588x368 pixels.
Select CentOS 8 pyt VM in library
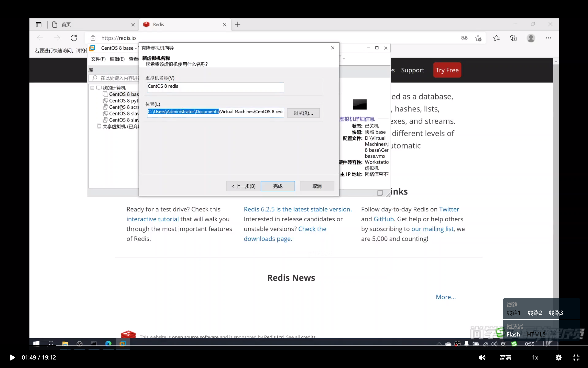(121, 101)
